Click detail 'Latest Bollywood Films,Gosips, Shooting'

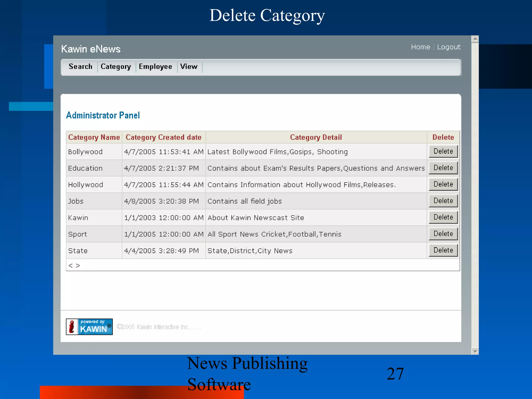click(x=277, y=152)
